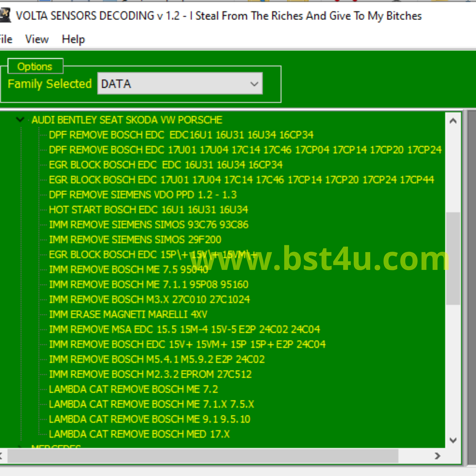Select IMM REMOVE BOSCH ME 7.1.1 95P08 95160
This screenshot has height=476, width=476.
click(x=149, y=285)
